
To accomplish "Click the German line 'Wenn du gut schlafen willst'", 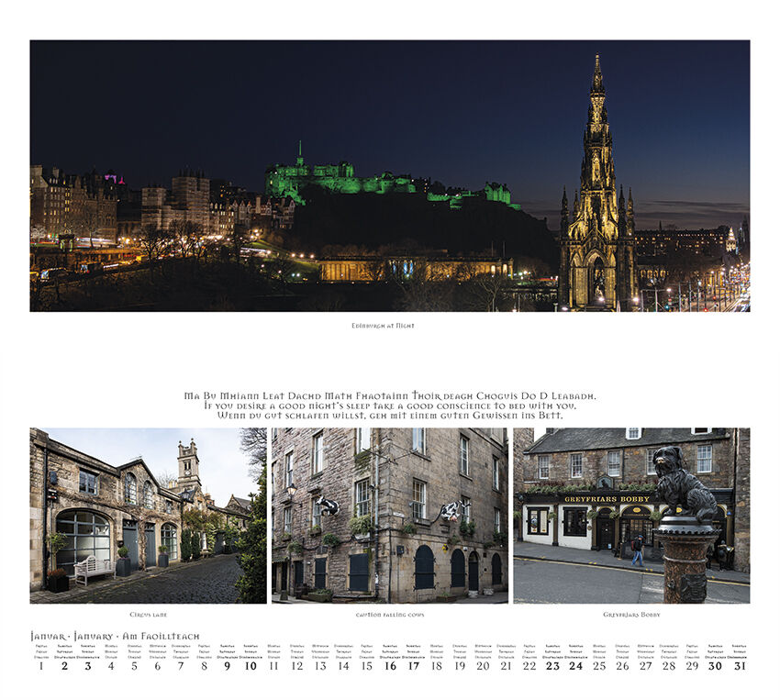I will [x=390, y=415].
